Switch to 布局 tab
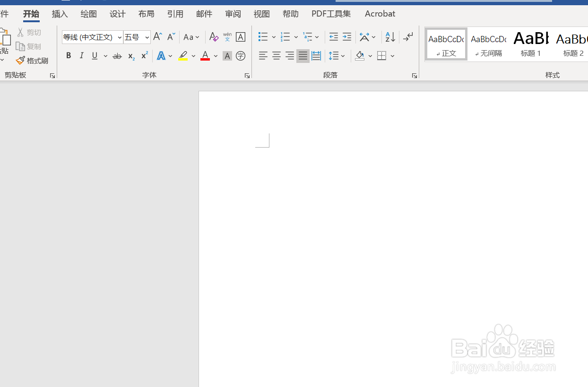 click(147, 14)
